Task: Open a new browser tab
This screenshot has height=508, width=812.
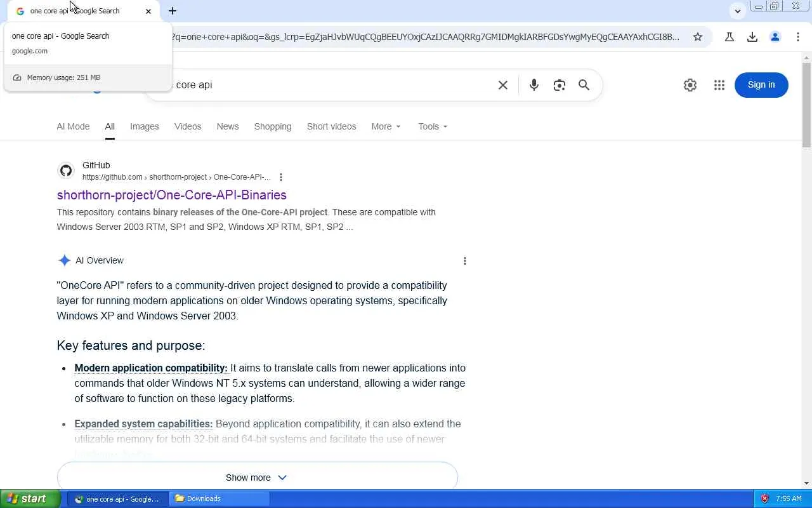Action: pos(173,11)
